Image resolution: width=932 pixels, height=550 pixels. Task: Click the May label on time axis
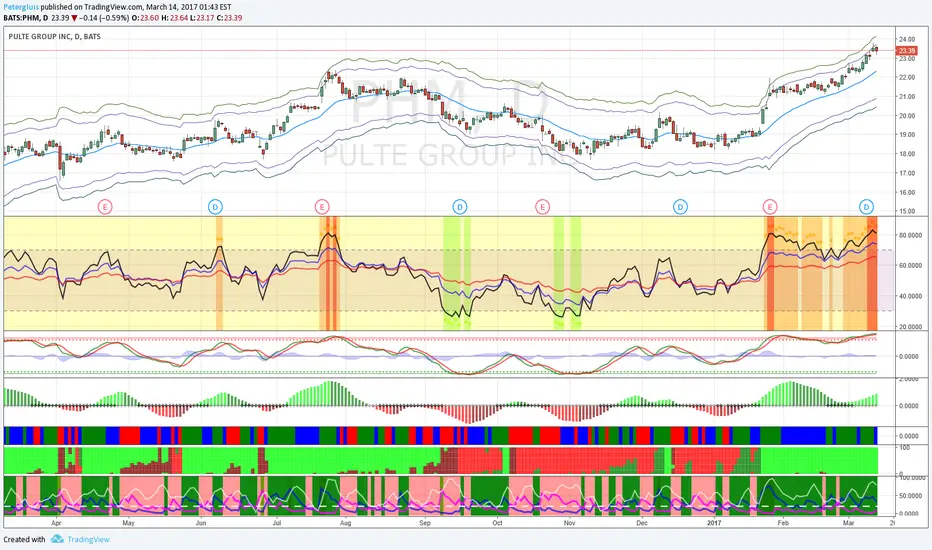click(128, 523)
